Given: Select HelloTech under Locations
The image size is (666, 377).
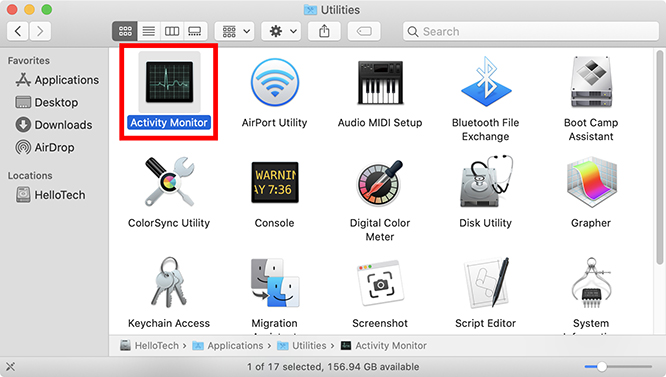Looking at the screenshot, I should (51, 195).
